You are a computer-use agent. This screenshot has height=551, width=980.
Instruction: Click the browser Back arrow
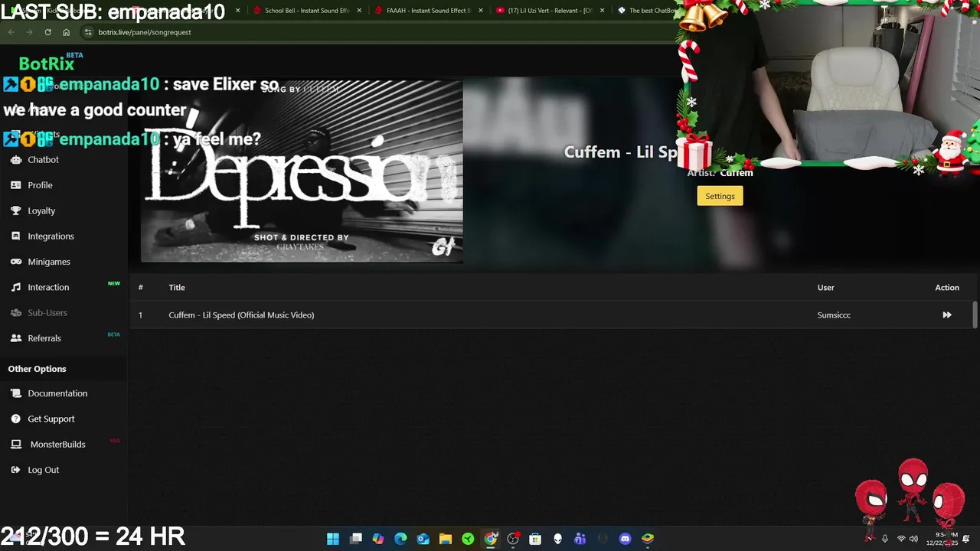click(x=11, y=32)
